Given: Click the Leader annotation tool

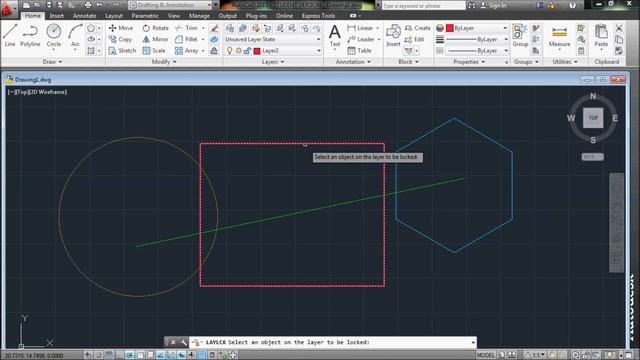Looking at the screenshot, I should pyautogui.click(x=361, y=40).
